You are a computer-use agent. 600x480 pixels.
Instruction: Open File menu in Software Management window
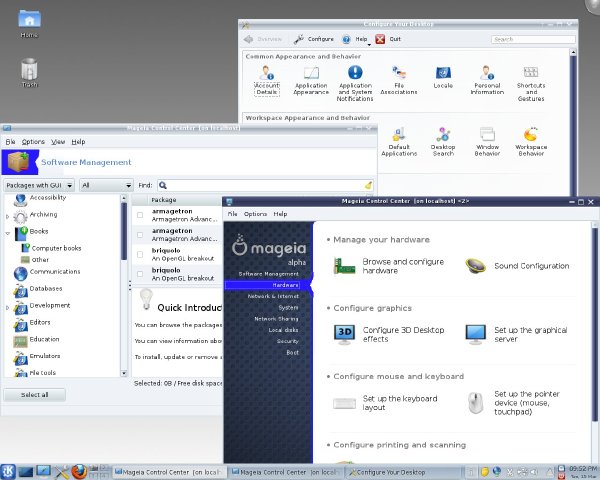click(x=10, y=142)
